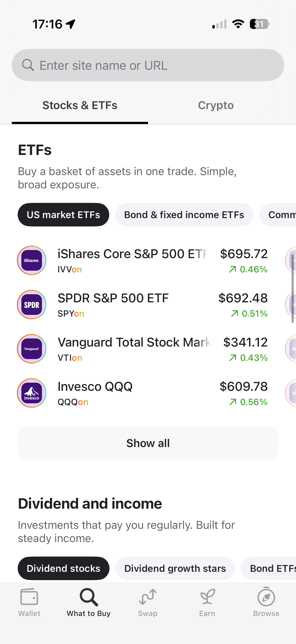Screen dimensions: 296x644
Task: Choose the partially visible Bond ETFs chip
Action: 272,568
